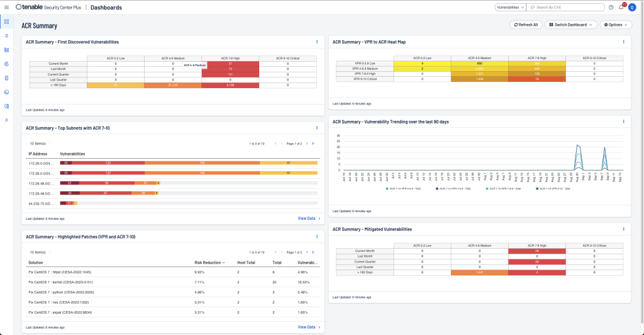Open the help question mark icon
The image size is (644, 335).
tap(611, 8)
